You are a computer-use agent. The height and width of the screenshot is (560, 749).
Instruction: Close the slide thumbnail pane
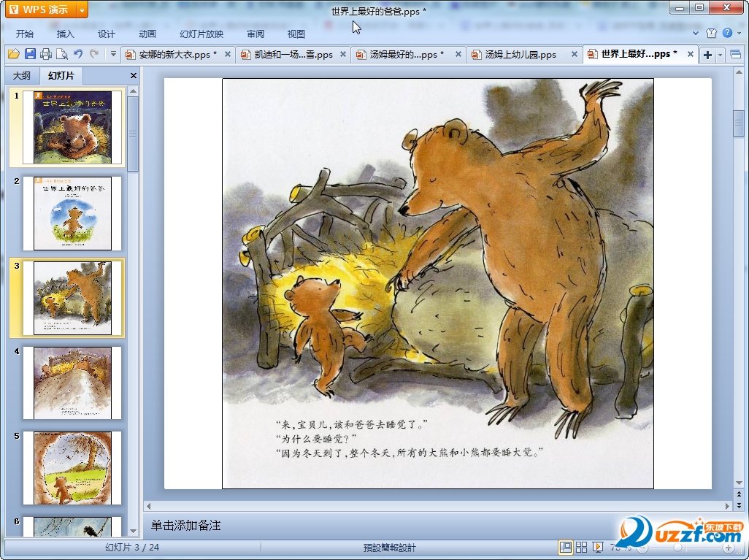(134, 75)
